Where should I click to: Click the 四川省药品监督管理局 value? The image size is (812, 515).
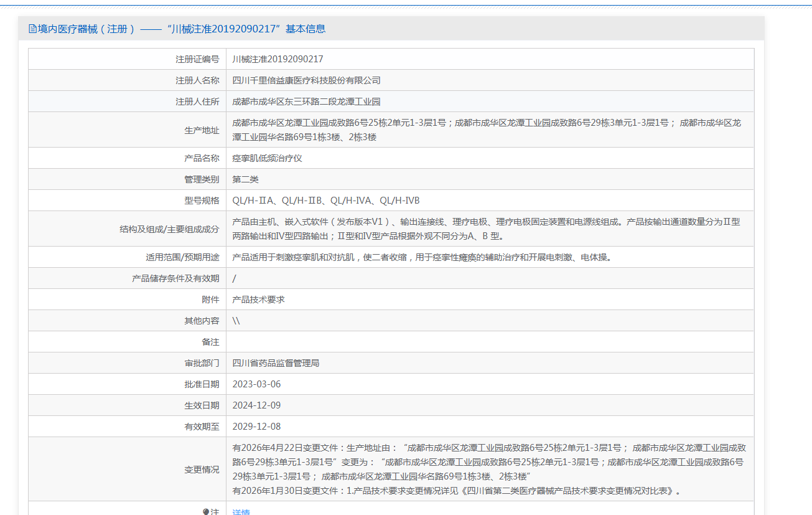[276, 363]
